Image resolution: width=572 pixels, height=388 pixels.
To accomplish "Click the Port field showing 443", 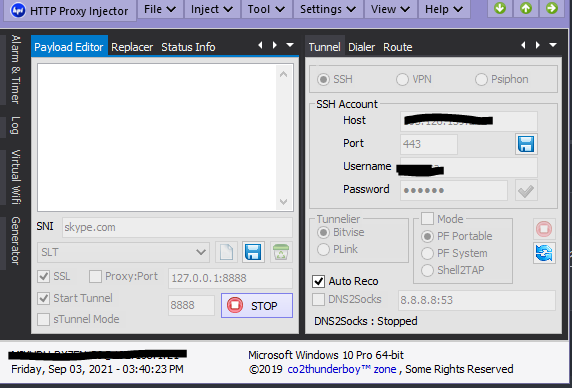I will tap(429, 144).
